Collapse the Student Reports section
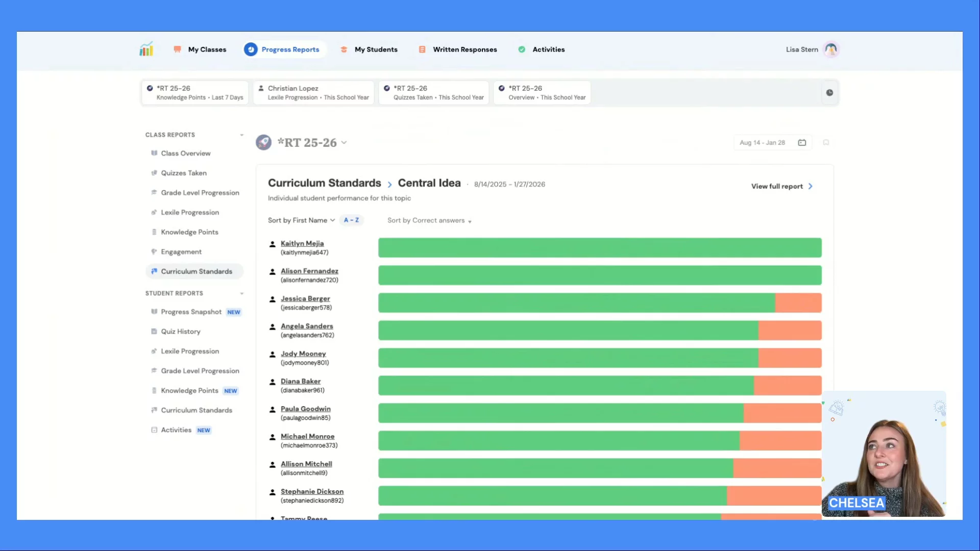Viewport: 980px width, 551px height. click(x=241, y=293)
